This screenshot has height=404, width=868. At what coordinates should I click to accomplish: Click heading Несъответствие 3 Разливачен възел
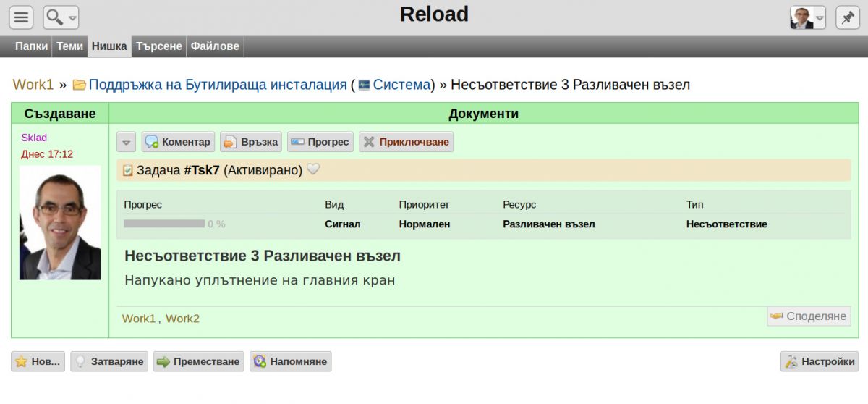coord(263,256)
